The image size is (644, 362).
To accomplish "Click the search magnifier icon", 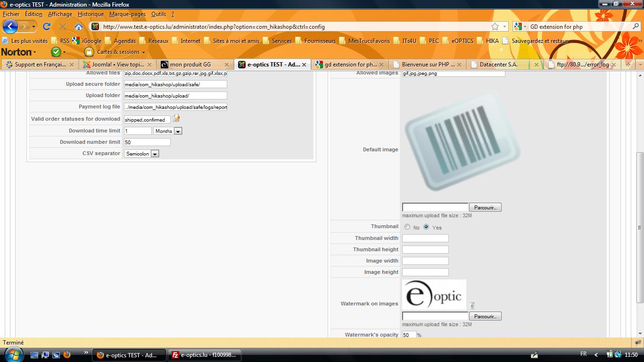I will pos(636,26).
